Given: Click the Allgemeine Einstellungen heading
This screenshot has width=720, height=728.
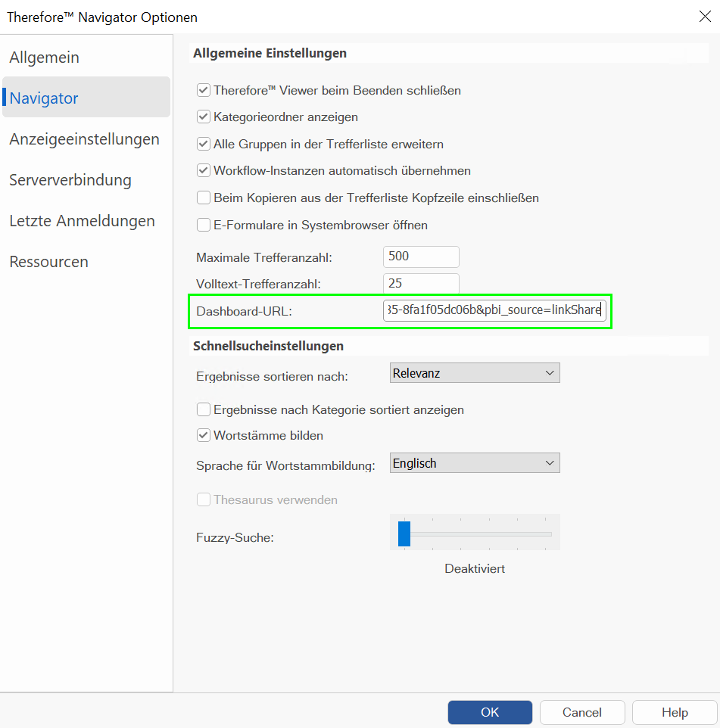Looking at the screenshot, I should 270,53.
